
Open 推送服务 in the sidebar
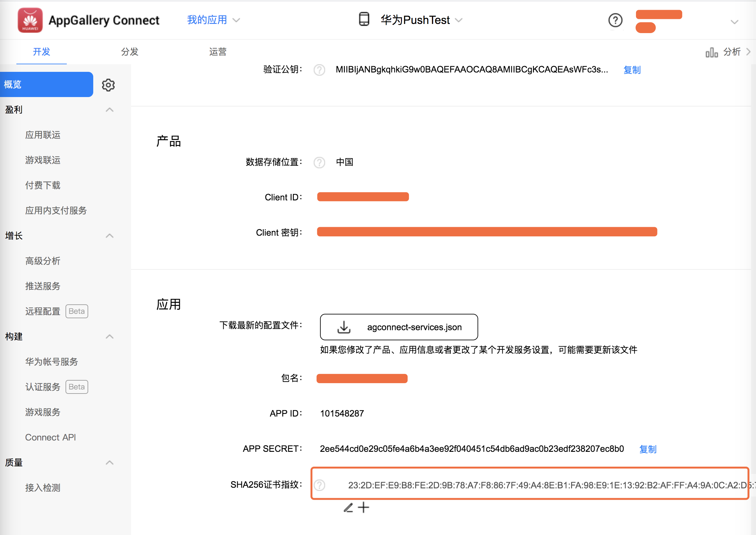tap(43, 286)
